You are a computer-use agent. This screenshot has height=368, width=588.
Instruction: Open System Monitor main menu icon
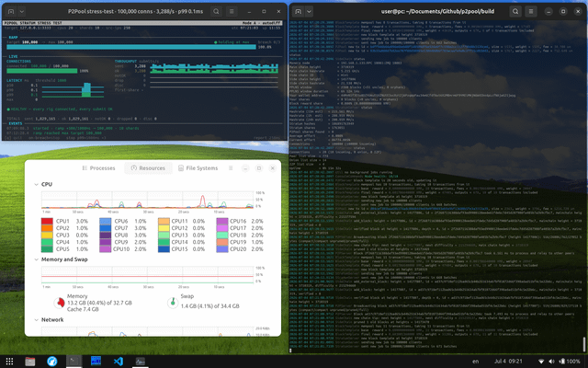231,168
